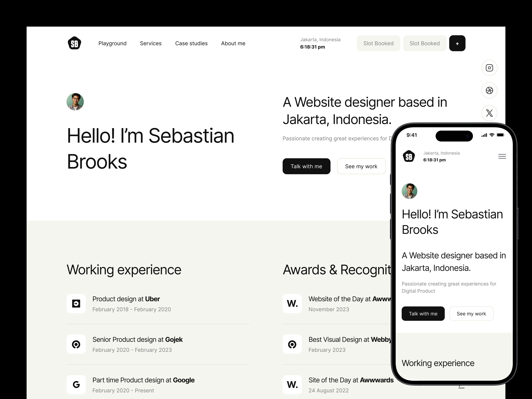Click the Uber logo icon
Viewport: 532px width, 399px height.
76,303
